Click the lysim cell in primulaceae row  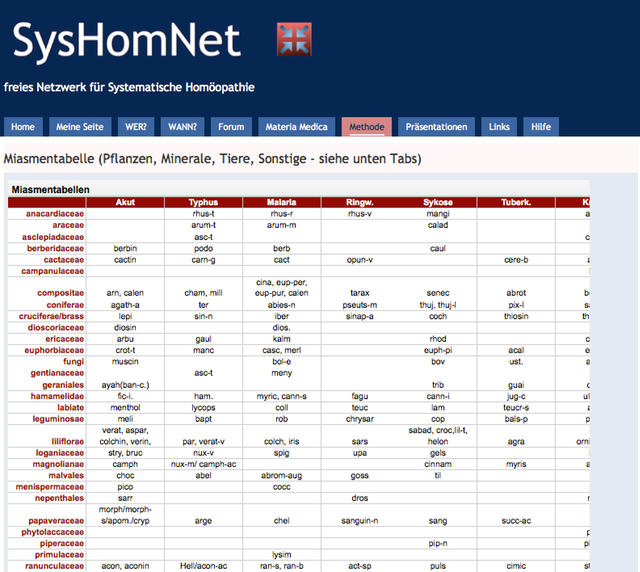pyautogui.click(x=282, y=554)
